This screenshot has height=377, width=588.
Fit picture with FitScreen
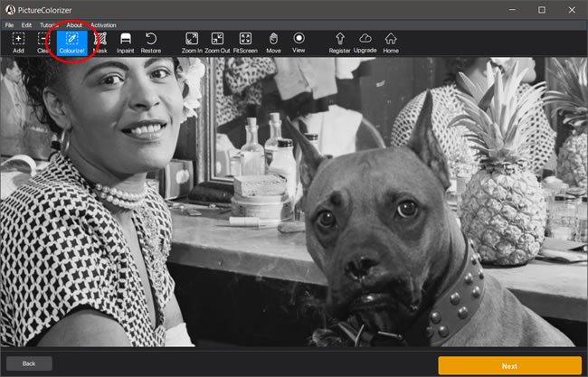(245, 42)
